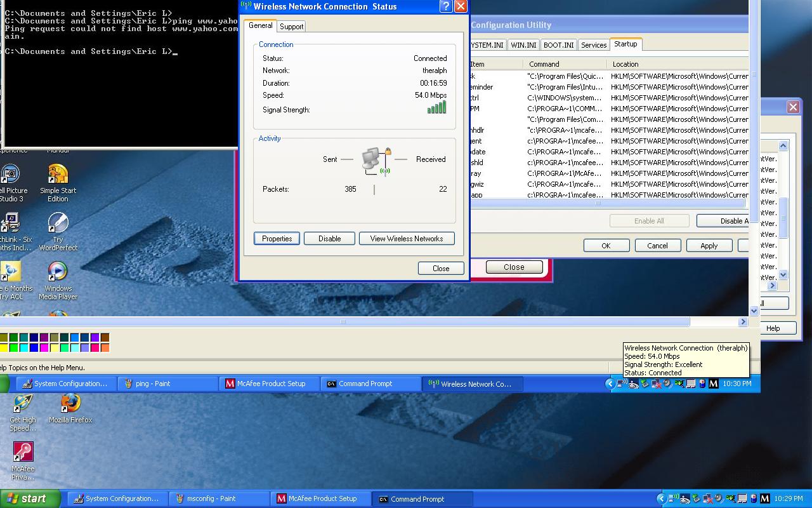Click Paint horizontal scrollbar right arrow

click(743, 322)
